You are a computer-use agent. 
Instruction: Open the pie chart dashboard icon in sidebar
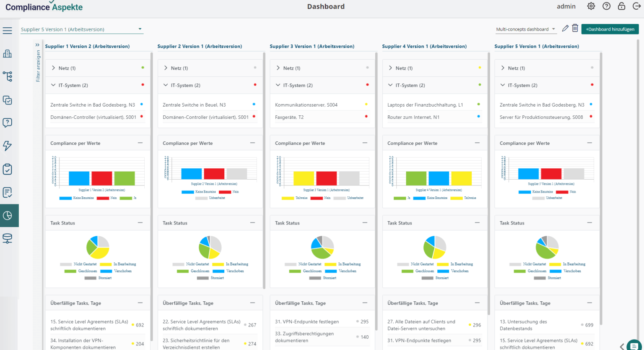click(x=9, y=215)
